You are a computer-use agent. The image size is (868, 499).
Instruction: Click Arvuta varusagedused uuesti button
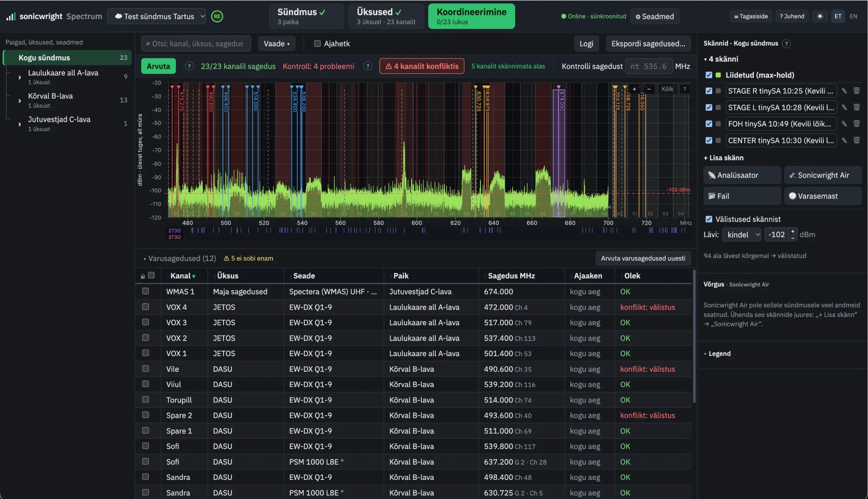[643, 258]
